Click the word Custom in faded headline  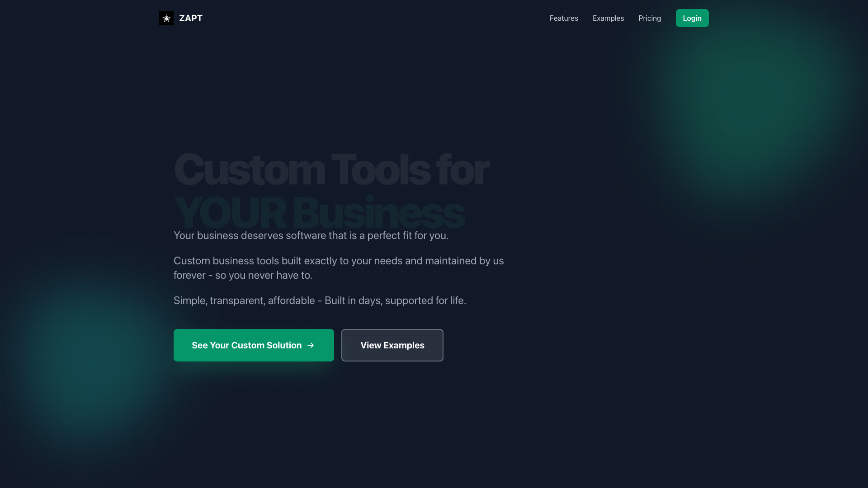coord(250,169)
